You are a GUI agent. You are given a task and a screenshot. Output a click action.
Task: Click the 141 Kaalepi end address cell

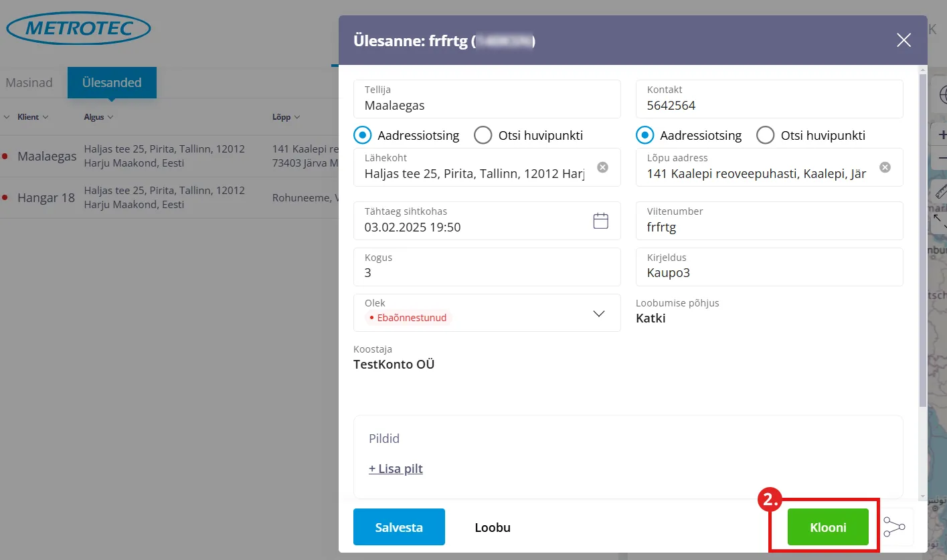305,156
